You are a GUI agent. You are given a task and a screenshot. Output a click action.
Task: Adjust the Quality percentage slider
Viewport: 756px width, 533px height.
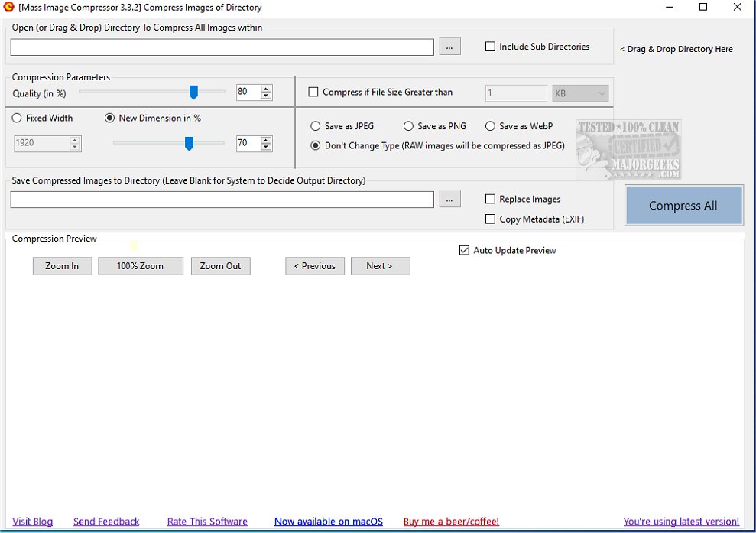tap(193, 92)
